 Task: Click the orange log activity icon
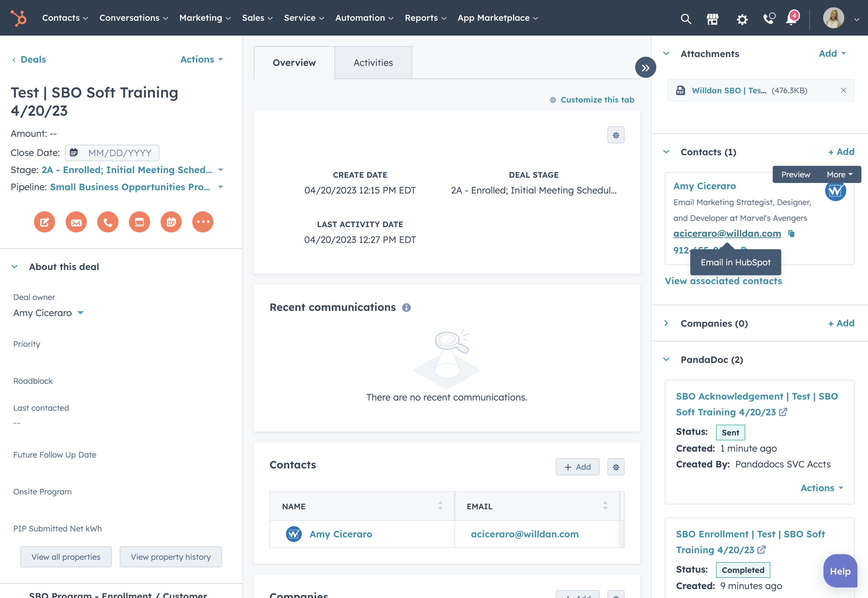[x=139, y=222]
